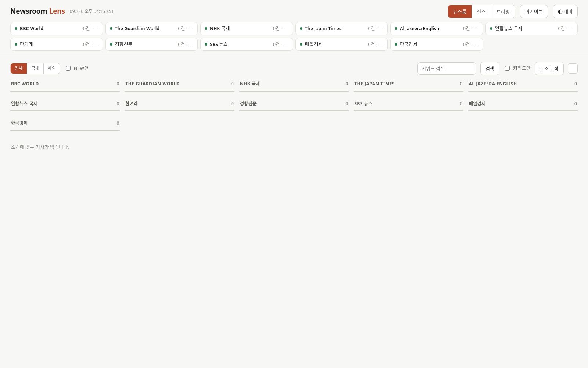Select the 한겨레 source chip

click(x=57, y=45)
